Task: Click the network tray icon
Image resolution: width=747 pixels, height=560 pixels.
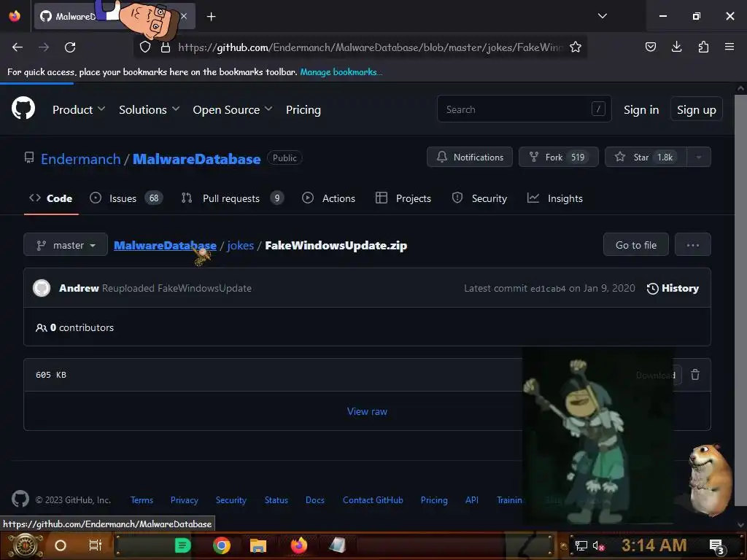Action: click(x=581, y=545)
